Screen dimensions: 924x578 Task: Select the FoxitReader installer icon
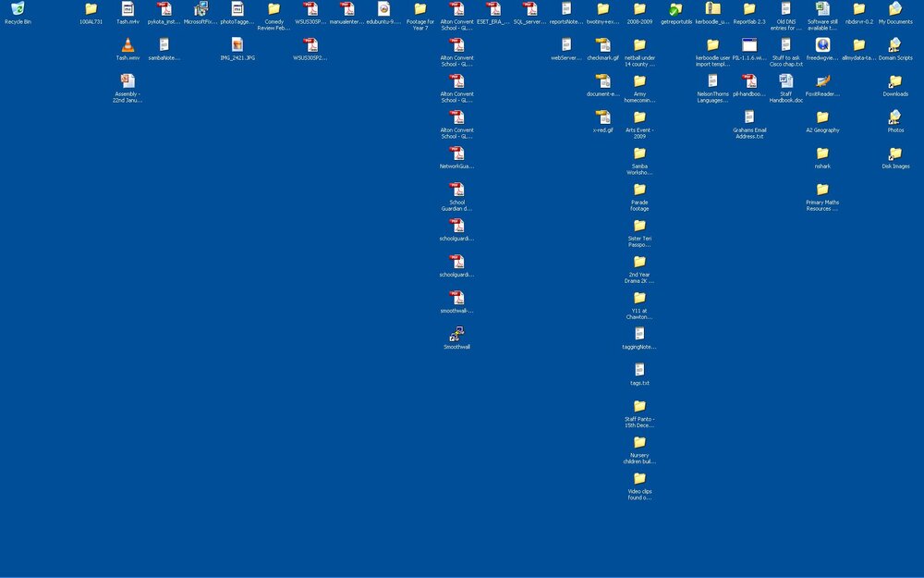[822, 80]
